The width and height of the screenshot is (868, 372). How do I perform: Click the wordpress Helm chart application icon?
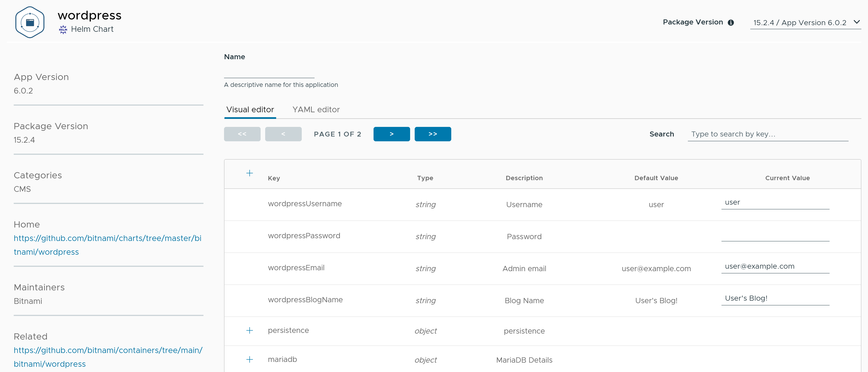pos(30,21)
